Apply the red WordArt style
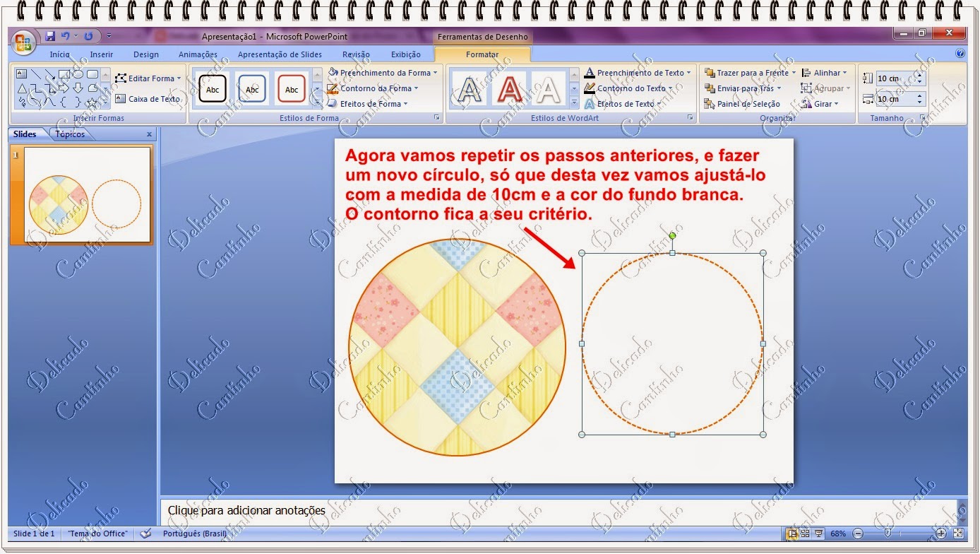This screenshot has height=554, width=980. tap(509, 89)
